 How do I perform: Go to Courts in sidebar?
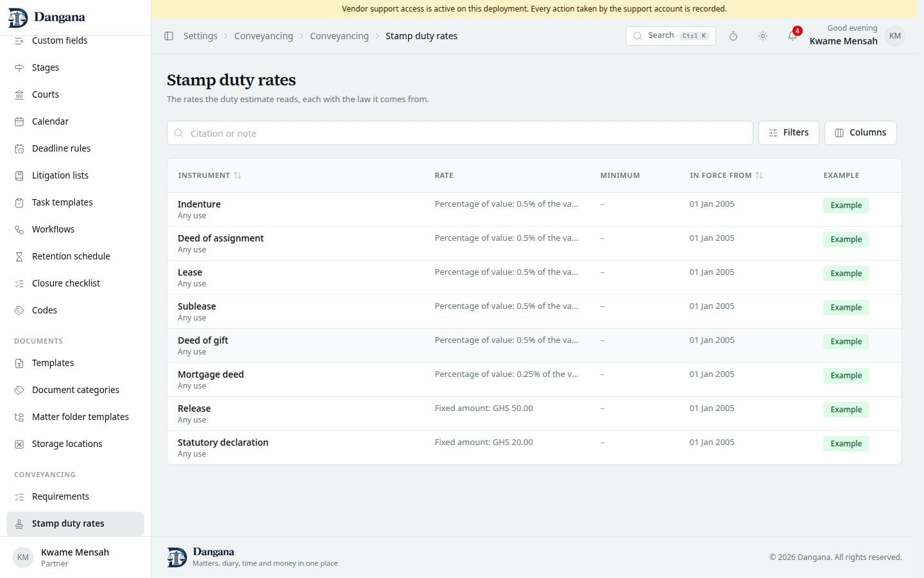click(75, 94)
